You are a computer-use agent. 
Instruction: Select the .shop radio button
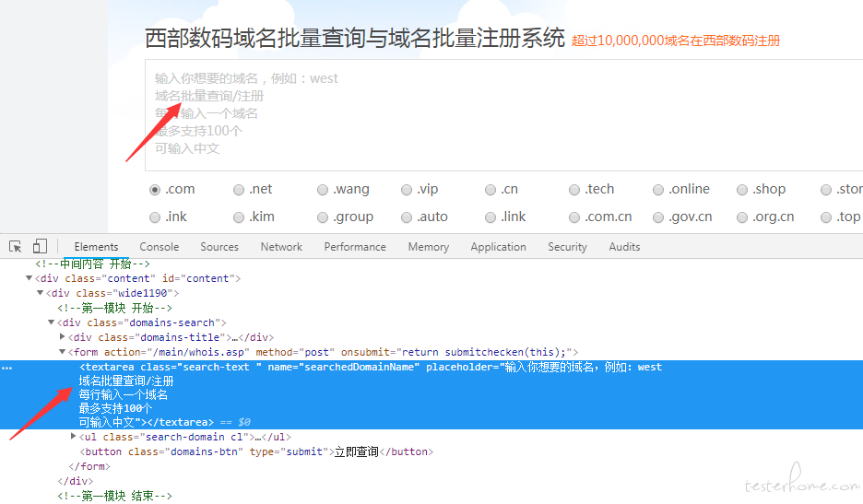click(742, 190)
